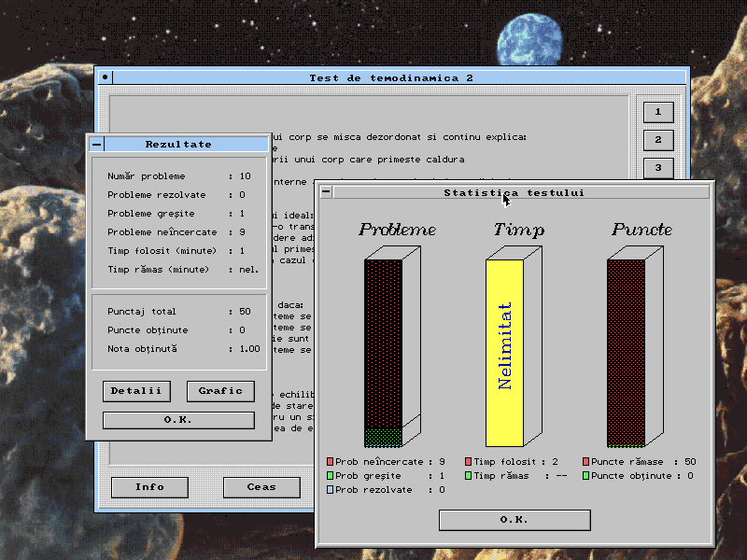Select problem number 3
Screen dimensions: 747x560
pos(657,168)
